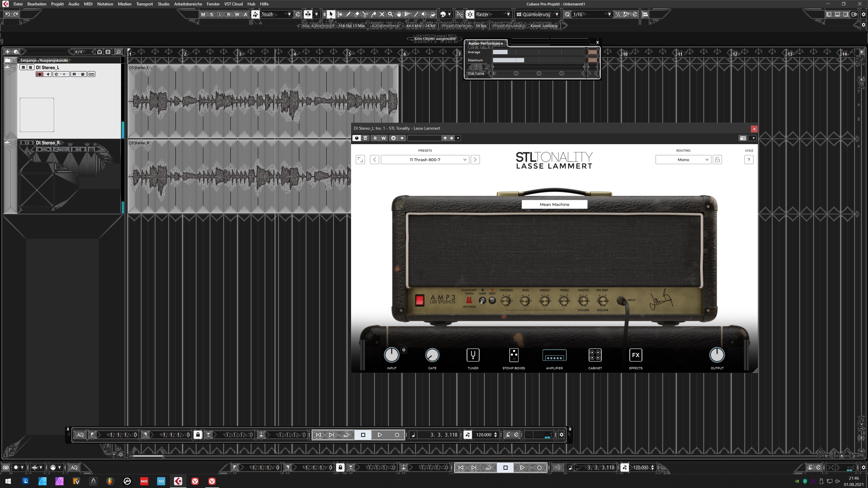Screen dimensions: 868x488
Task: Open the Studio menu
Action: coord(163,4)
